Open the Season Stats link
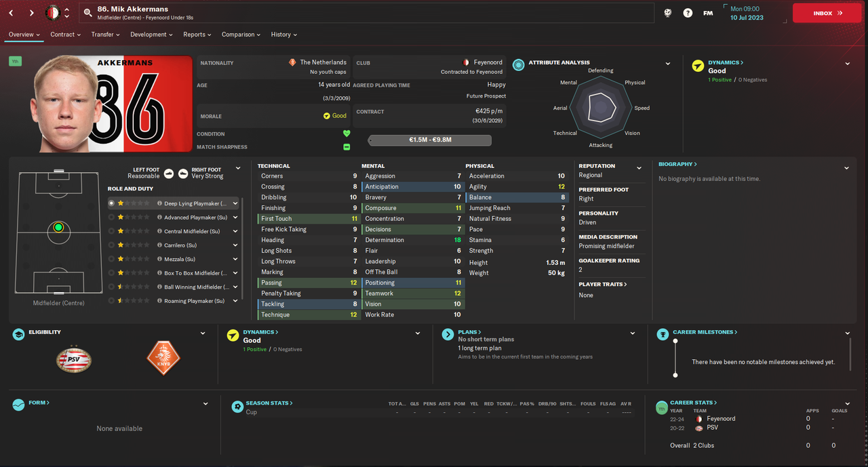868x467 pixels. tap(269, 403)
